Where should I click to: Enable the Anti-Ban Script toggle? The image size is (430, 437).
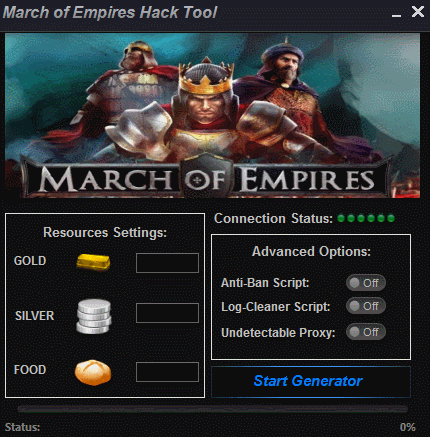pyautogui.click(x=366, y=283)
